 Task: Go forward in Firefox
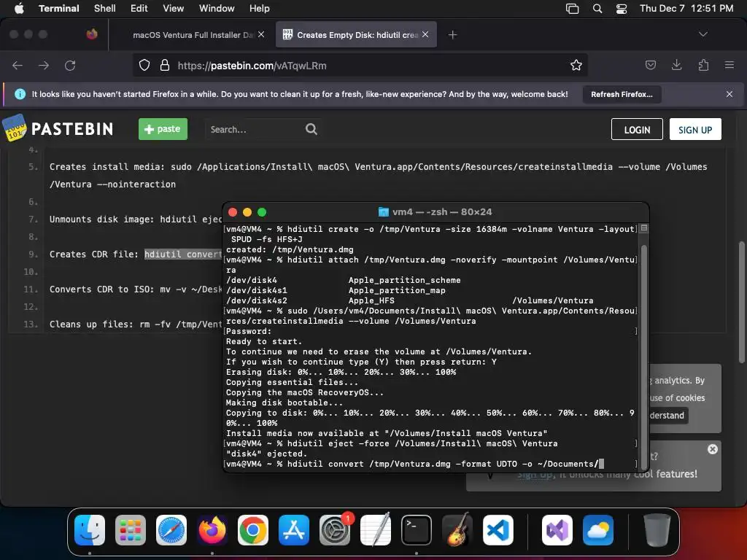(x=44, y=65)
